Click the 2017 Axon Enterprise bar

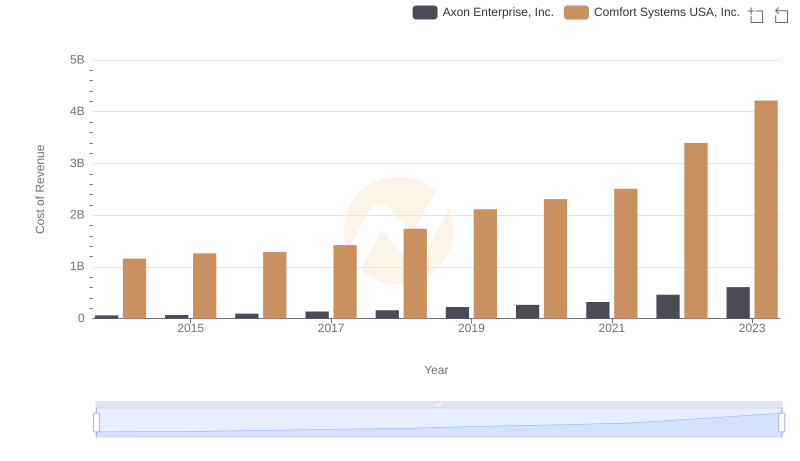click(x=317, y=315)
